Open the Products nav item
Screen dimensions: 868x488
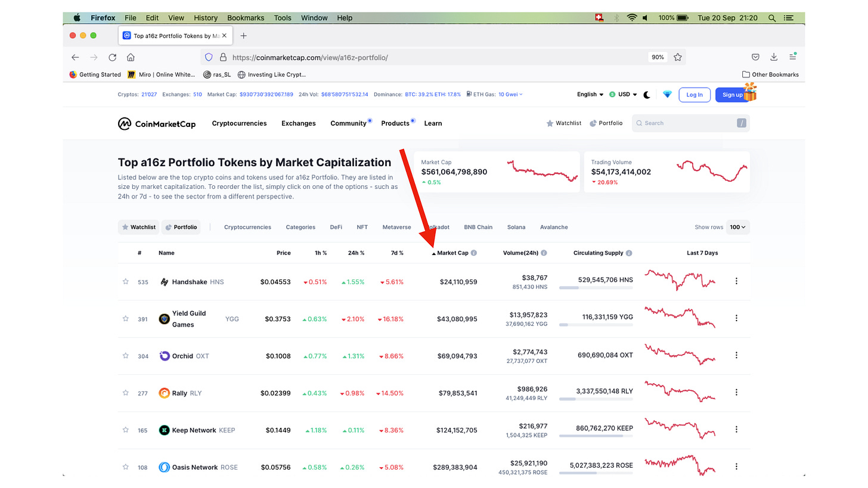pos(395,123)
